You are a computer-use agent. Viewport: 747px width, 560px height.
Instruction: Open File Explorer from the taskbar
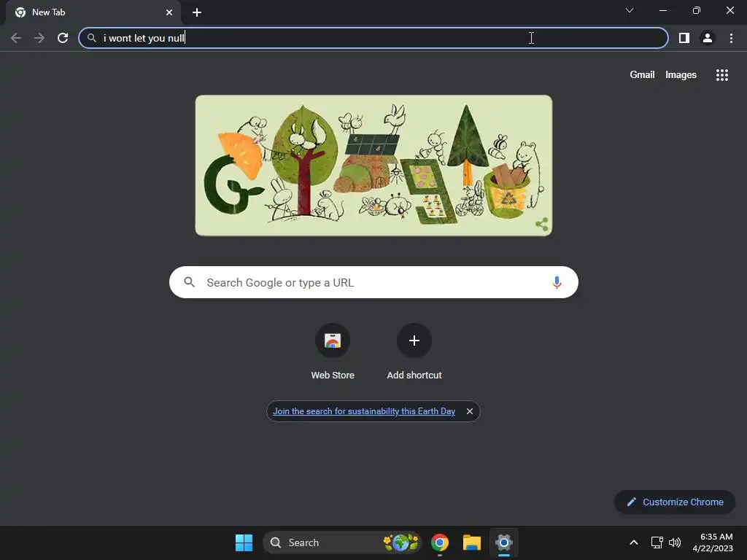472,542
